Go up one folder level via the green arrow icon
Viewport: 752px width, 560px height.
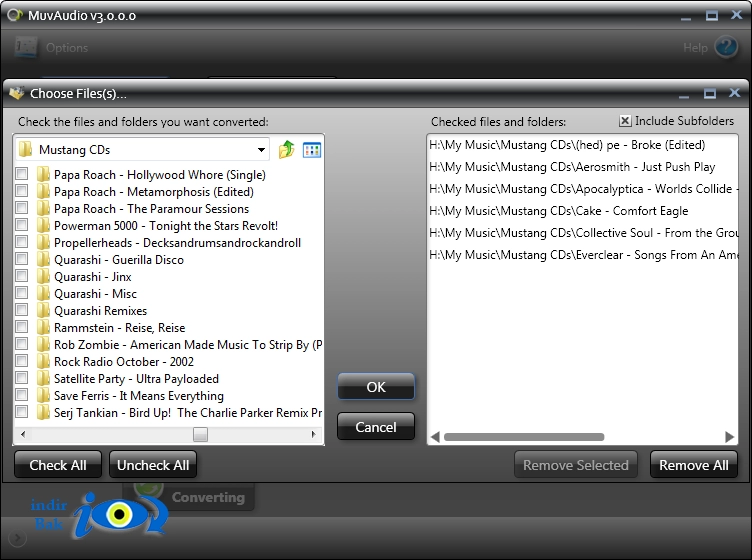(x=286, y=150)
